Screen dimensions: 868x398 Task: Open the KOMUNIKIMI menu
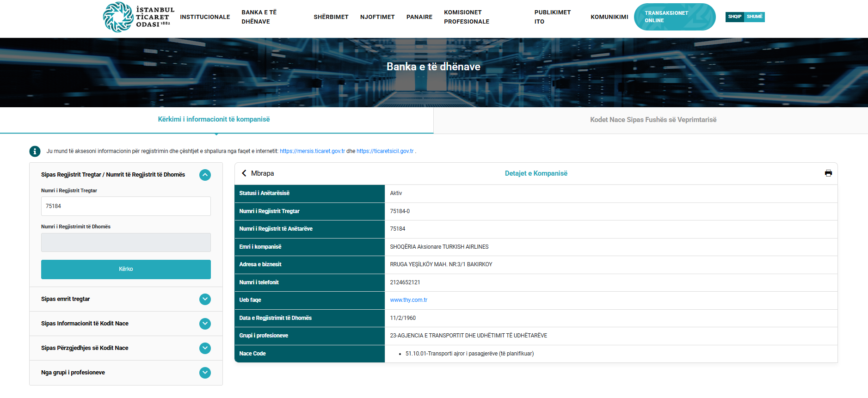pos(609,17)
